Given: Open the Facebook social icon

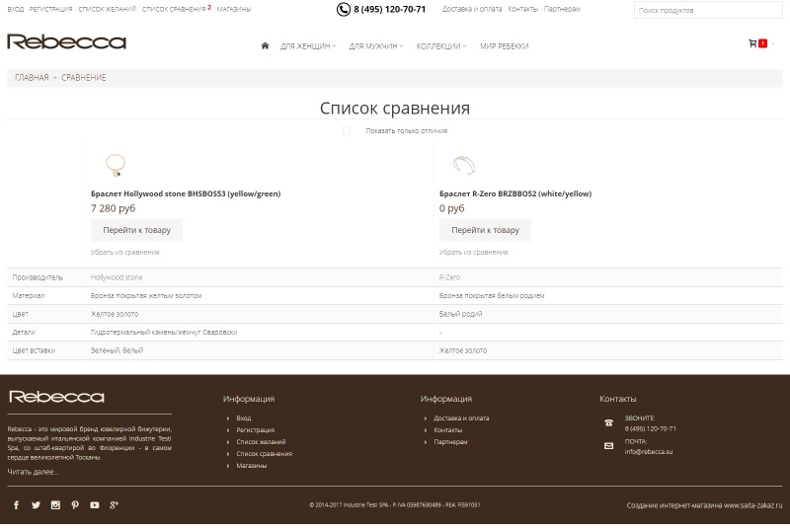Looking at the screenshot, I should point(16,504).
